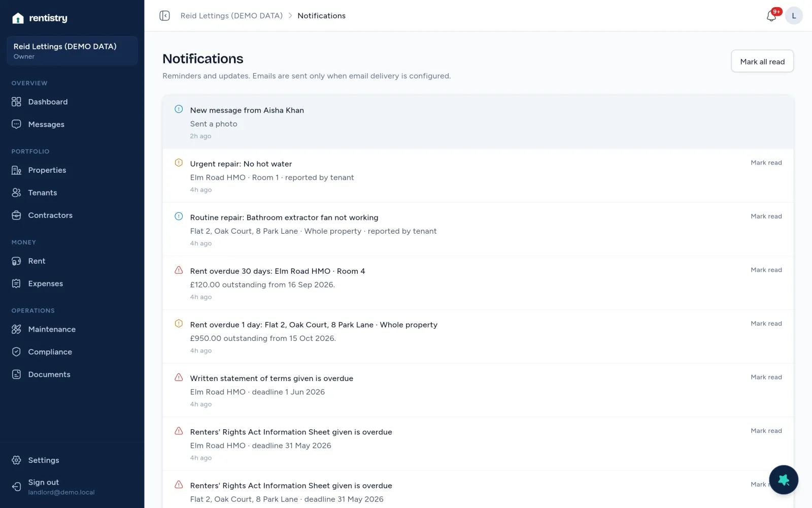Click the Settings gear icon
Image resolution: width=812 pixels, height=508 pixels.
pos(16,460)
